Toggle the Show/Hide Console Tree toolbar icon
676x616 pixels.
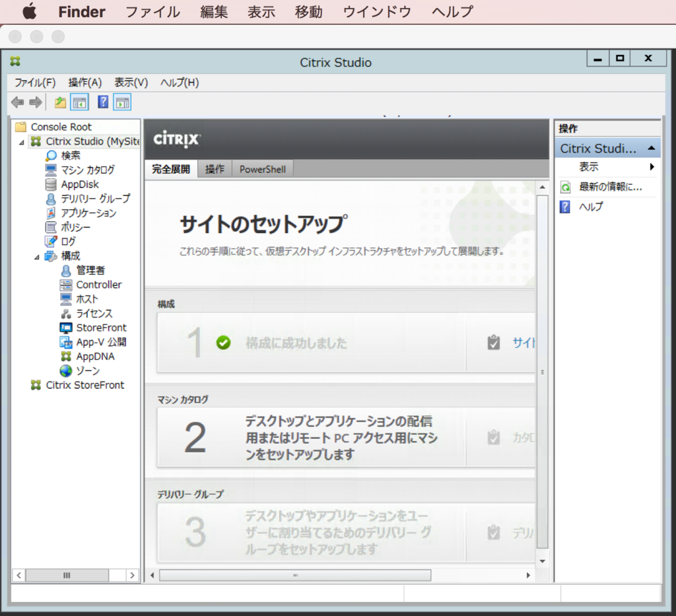(79, 102)
